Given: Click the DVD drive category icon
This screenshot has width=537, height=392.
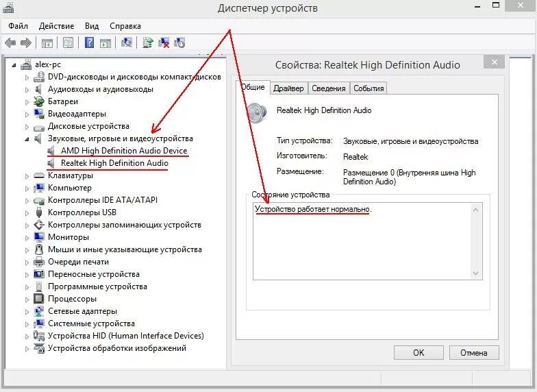Looking at the screenshot, I should click(x=39, y=77).
